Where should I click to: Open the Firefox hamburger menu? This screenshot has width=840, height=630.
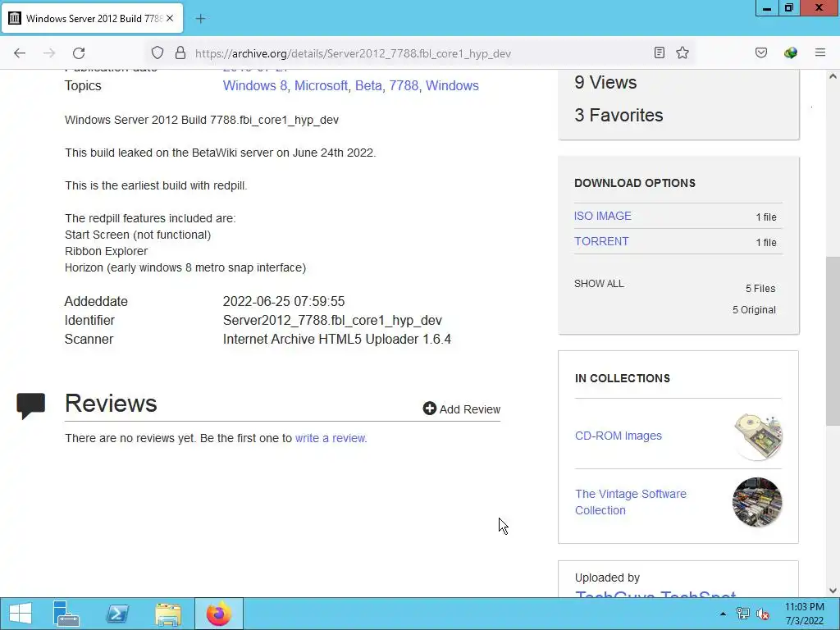click(x=820, y=52)
